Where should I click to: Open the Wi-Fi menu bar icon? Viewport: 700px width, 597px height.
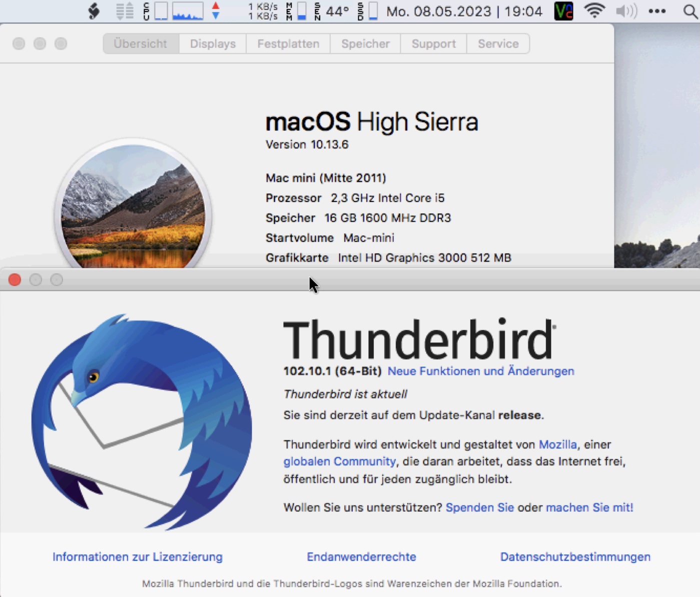point(594,11)
